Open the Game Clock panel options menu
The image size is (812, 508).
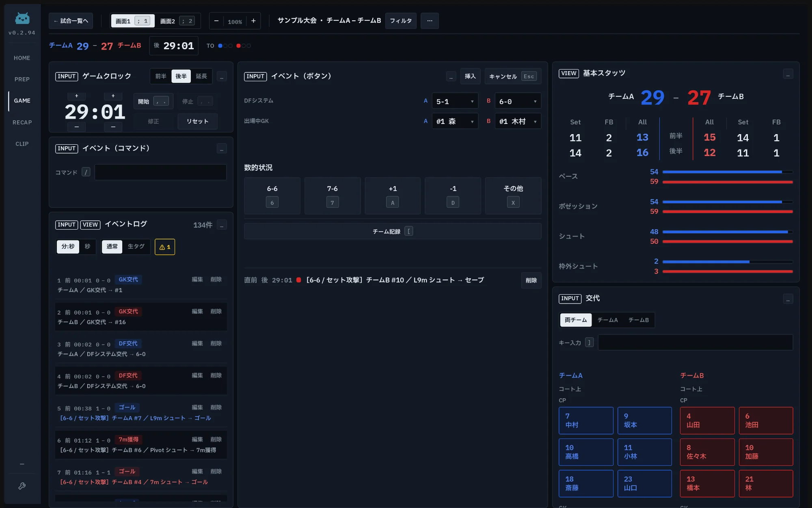(x=222, y=76)
